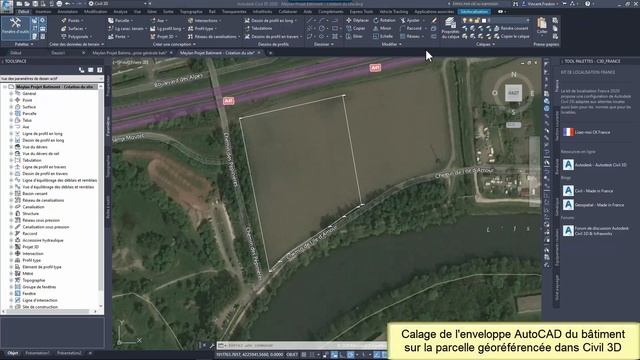
Task: Expand the Parcelle node in tree
Action: point(11,113)
